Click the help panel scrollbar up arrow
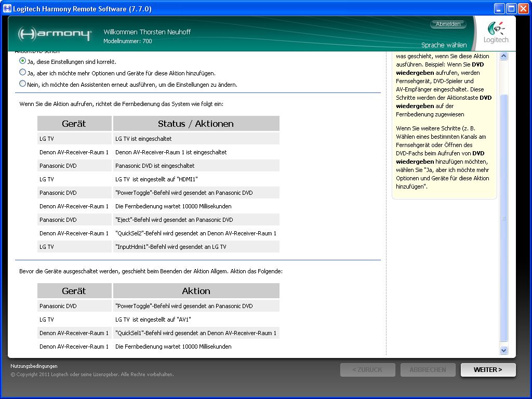532x399 pixels. coord(504,56)
